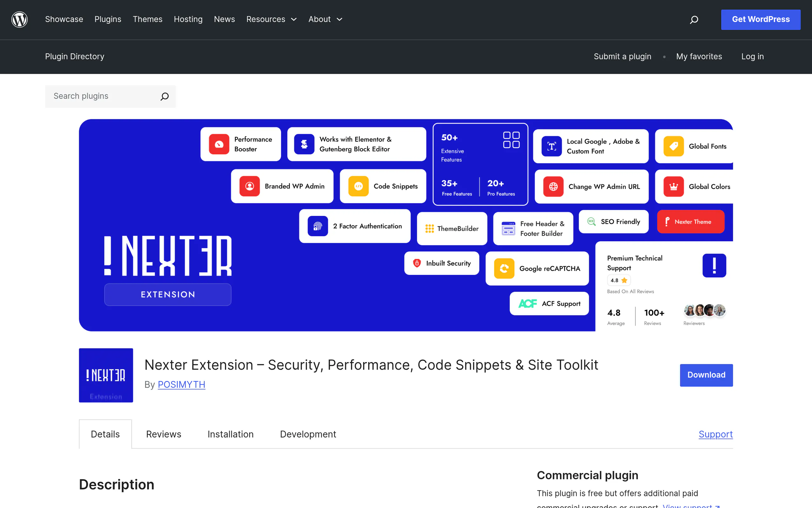This screenshot has height=508, width=812.
Task: Click the Performance Booster red icon
Action: pos(219,144)
